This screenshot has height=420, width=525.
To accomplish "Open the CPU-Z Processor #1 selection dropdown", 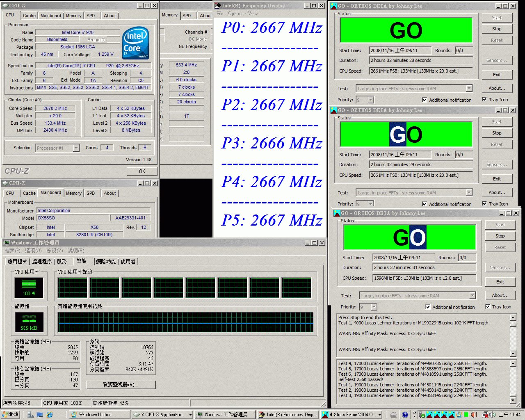I will [76, 148].
